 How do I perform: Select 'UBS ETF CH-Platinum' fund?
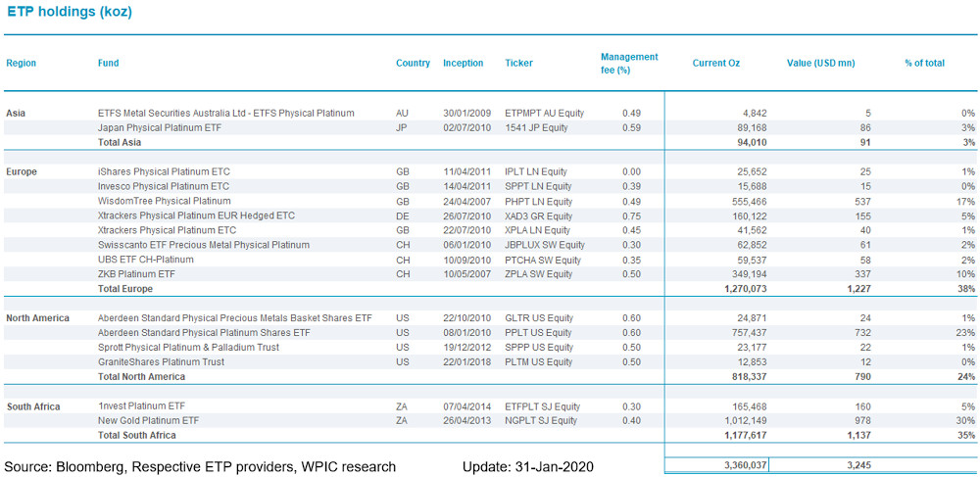(x=146, y=260)
